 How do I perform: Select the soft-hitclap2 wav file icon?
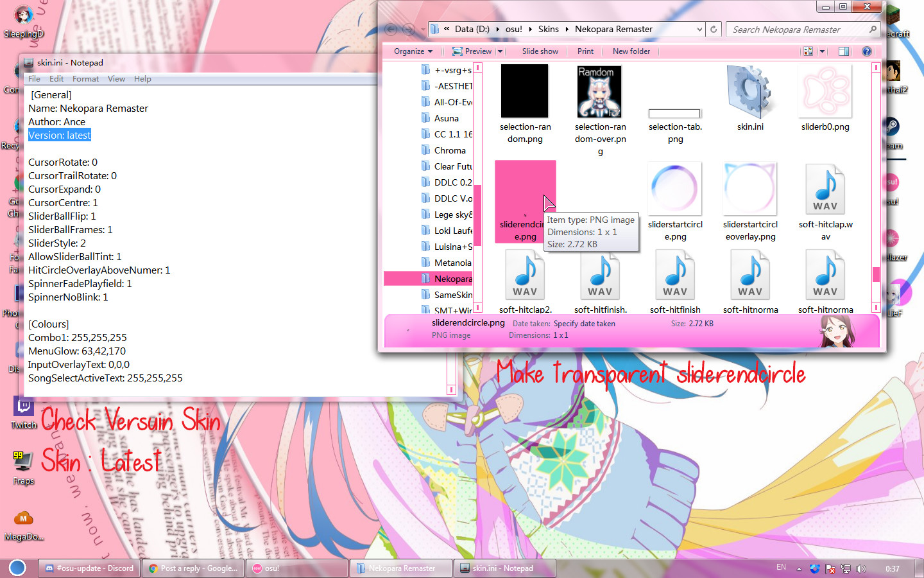tap(525, 275)
